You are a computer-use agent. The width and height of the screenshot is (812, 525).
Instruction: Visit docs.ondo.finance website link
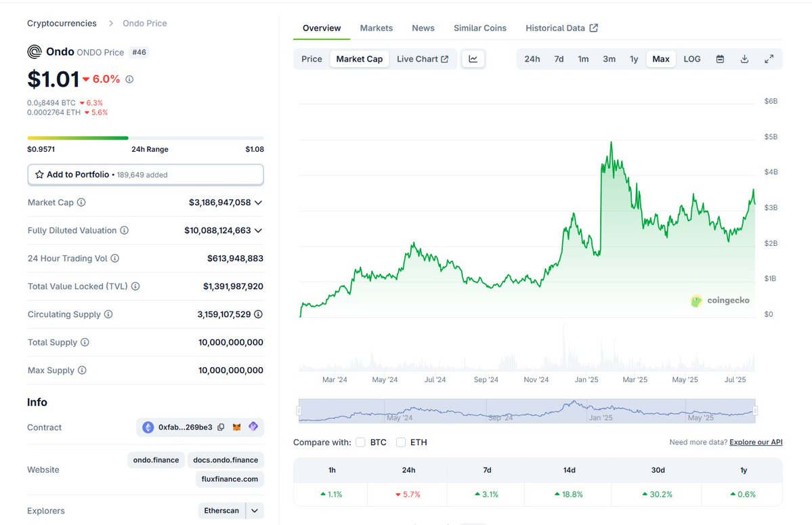(226, 460)
